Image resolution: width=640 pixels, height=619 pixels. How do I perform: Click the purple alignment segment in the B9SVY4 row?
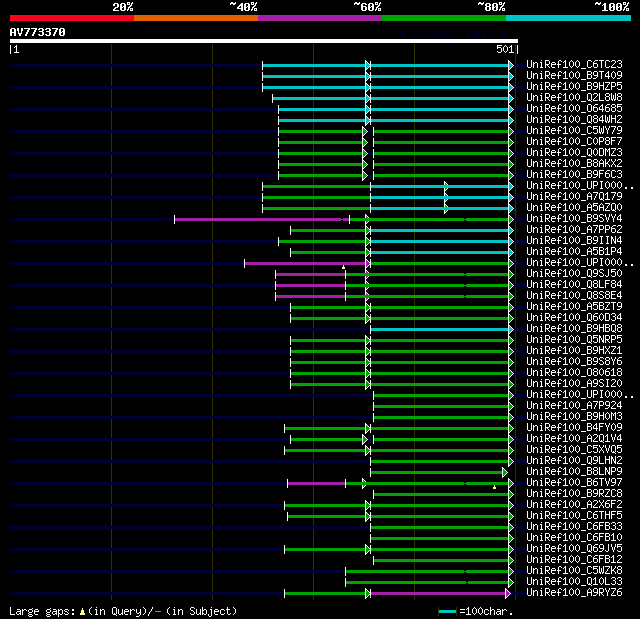[x=262, y=220]
